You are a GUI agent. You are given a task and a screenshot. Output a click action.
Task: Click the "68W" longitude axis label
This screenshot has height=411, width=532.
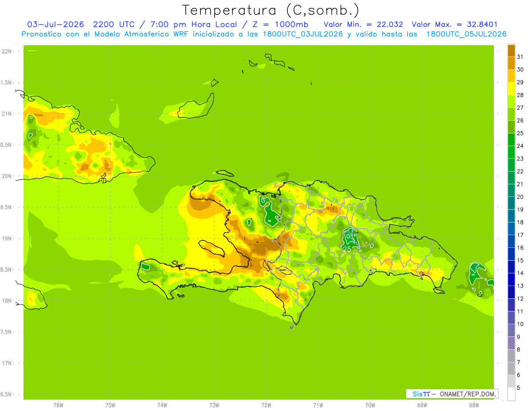point(474,406)
